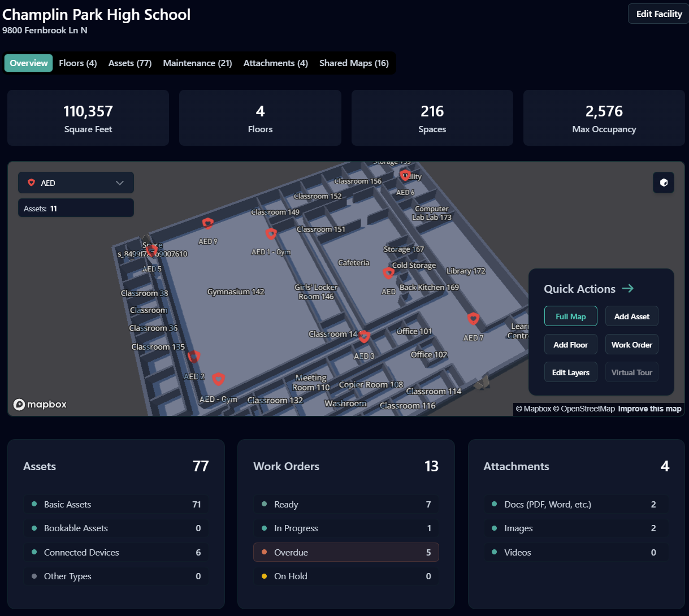Click the Classroom 135 map label
The height and width of the screenshot is (616, 689).
(158, 347)
